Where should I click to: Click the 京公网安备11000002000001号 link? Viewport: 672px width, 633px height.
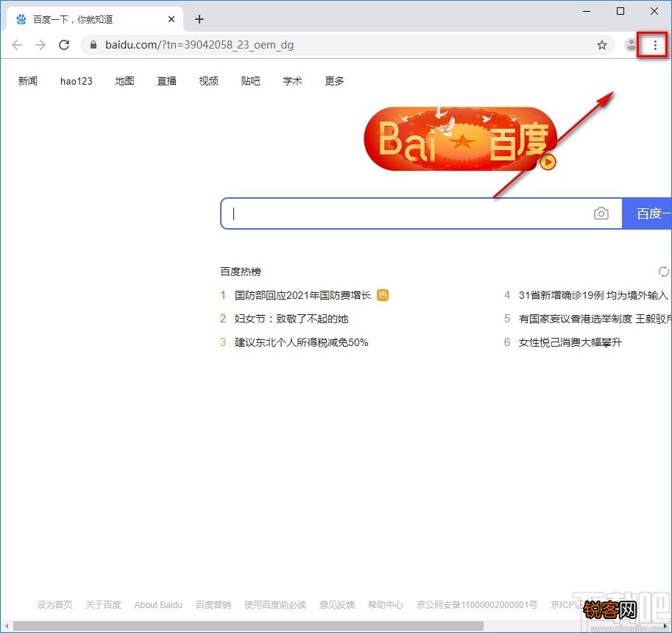tap(476, 605)
